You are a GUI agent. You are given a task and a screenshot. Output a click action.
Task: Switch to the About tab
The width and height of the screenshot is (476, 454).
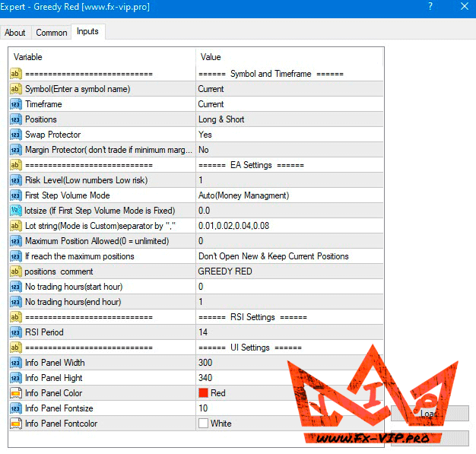(x=15, y=33)
